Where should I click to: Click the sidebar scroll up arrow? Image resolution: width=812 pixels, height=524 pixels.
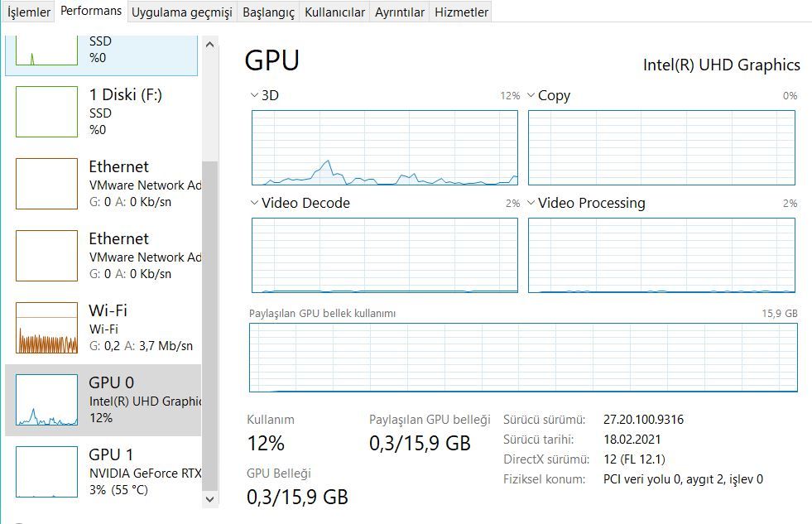click(209, 44)
